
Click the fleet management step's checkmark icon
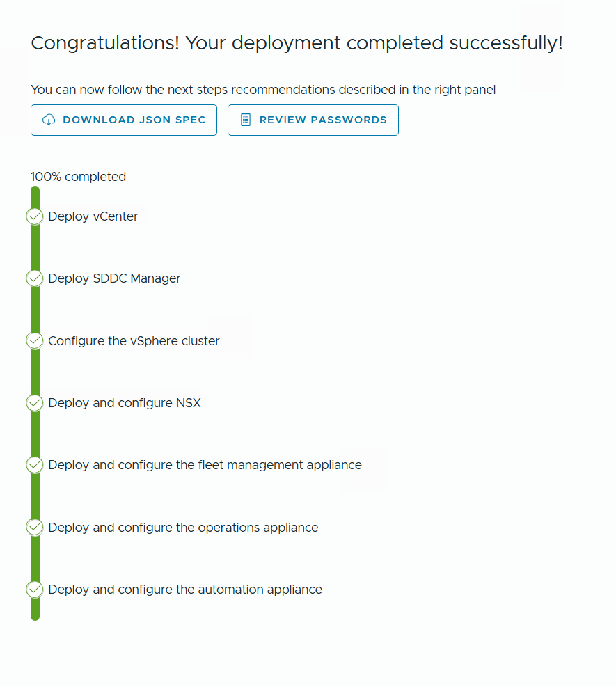pos(35,465)
